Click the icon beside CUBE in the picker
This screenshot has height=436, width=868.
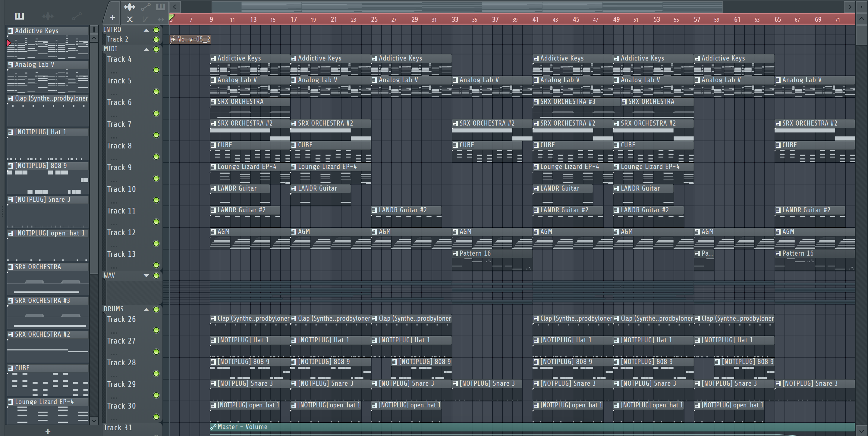click(11, 368)
